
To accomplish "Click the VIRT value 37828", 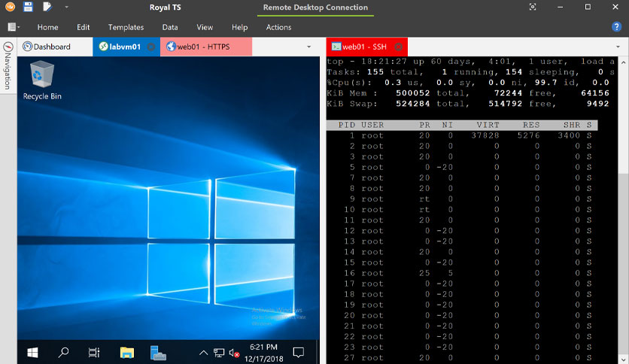I will (x=485, y=135).
